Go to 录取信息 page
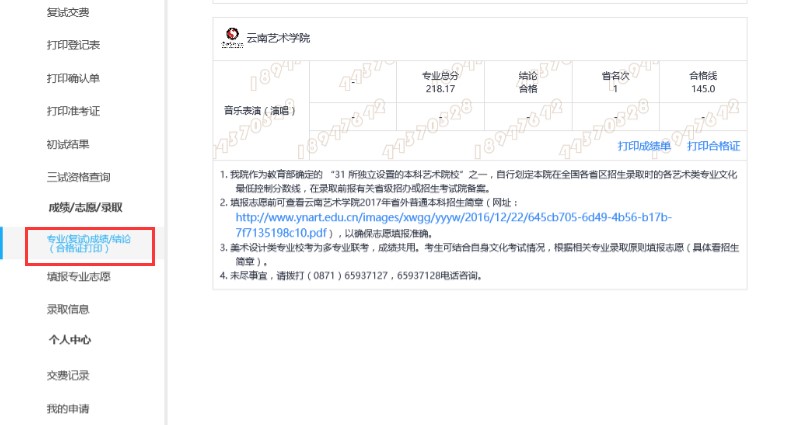Screen dimensions: 791x425 click(67, 309)
